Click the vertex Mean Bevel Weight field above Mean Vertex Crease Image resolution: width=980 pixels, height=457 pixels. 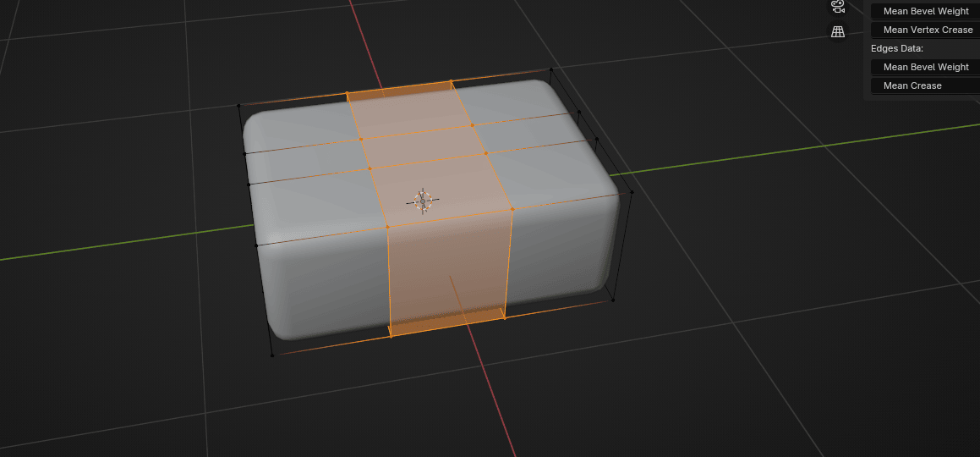click(x=925, y=11)
